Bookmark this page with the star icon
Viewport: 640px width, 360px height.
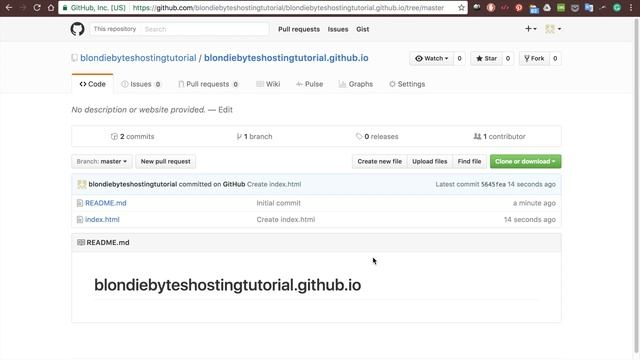[461, 8]
